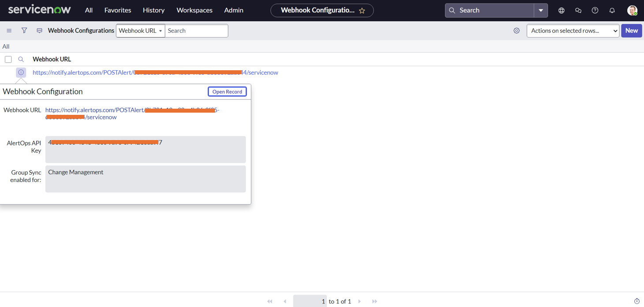The image size is (644, 307).
Task: Open the Notifications bell icon
Action: (612, 10)
